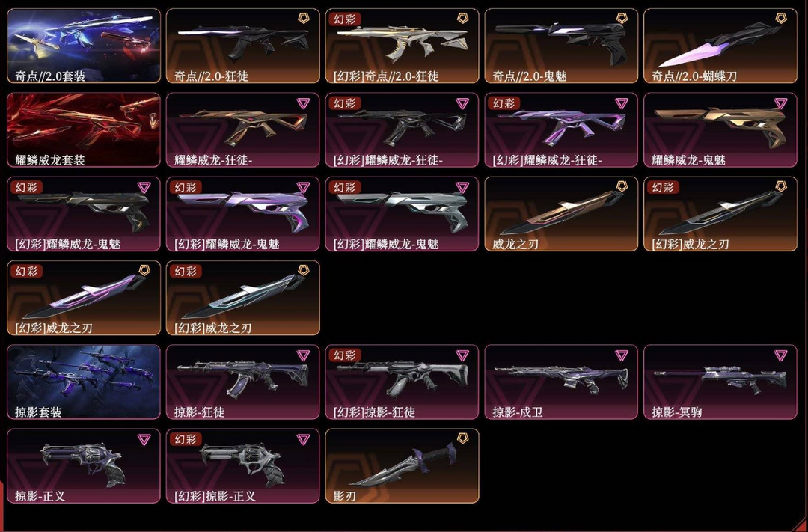Click 幻彩 badge on [幻彩]奇点//2.0-狂徒 card
808x532 pixels.
point(345,19)
